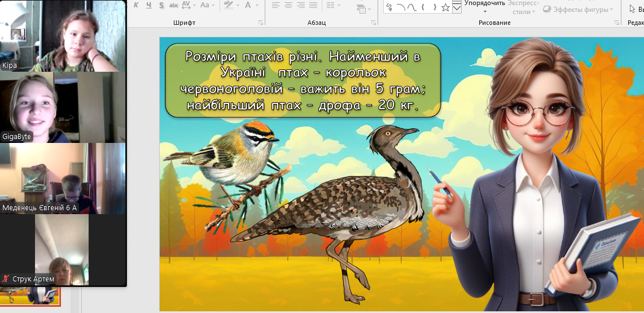This screenshot has width=644, height=313.
Task: Click muted microphone icon by Струк Артем
Action: [x=6, y=279]
